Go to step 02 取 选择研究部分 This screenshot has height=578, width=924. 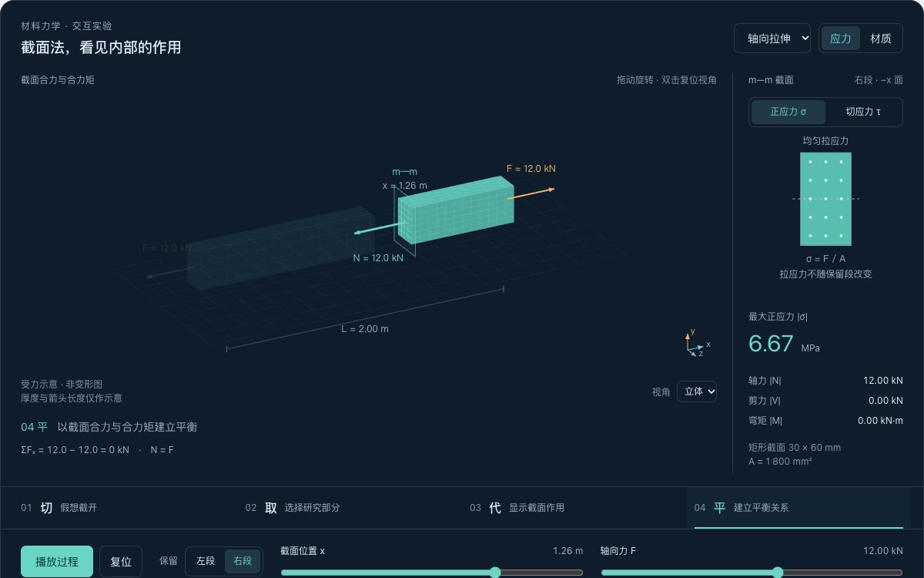(350, 507)
